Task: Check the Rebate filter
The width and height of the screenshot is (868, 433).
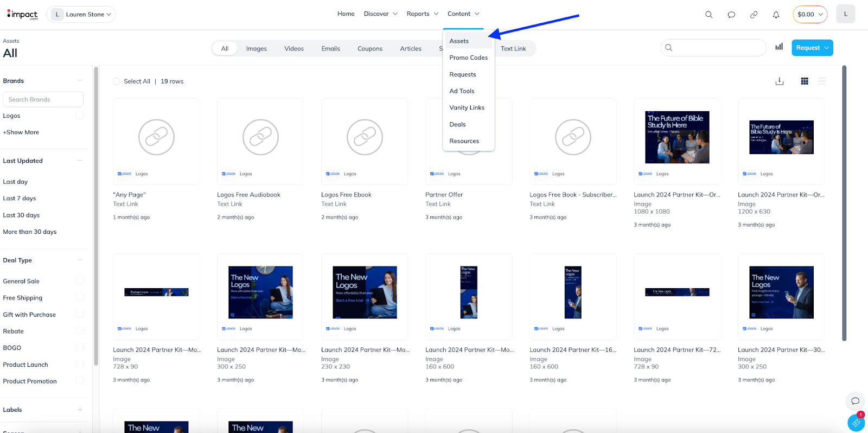Action: 80,330
